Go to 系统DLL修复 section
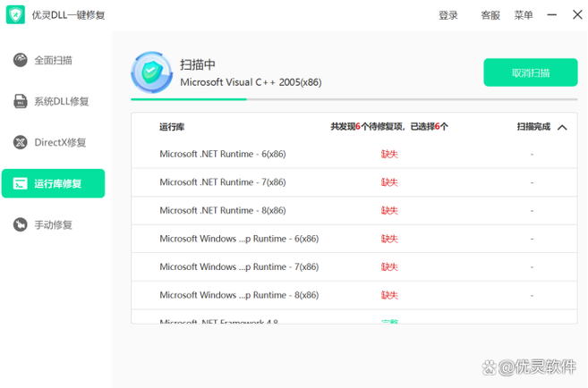Image resolution: width=588 pixels, height=388 pixels. [x=53, y=101]
